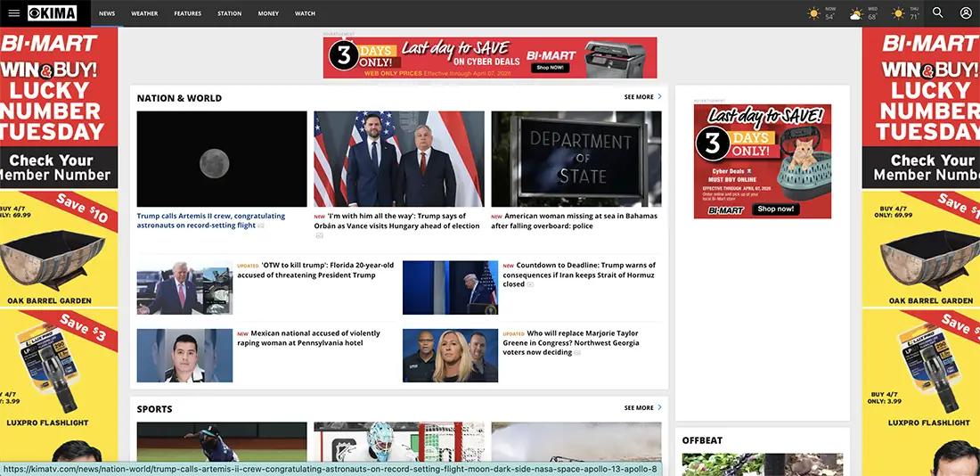The image size is (980, 476).
Task: Click the Oak Barrel Garden ad on left
Action: [x=59, y=249]
